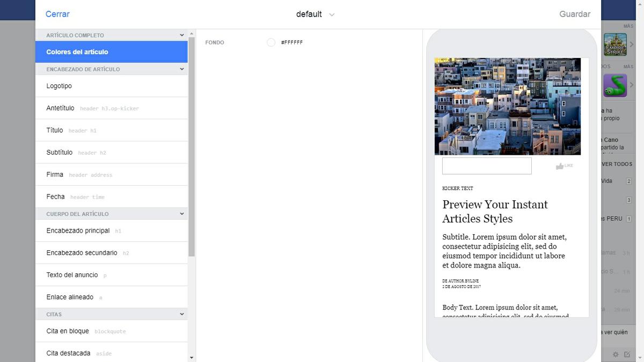This screenshot has height=362, width=644.
Task: Collapse the Encabezado de artículo section
Action: [x=182, y=69]
